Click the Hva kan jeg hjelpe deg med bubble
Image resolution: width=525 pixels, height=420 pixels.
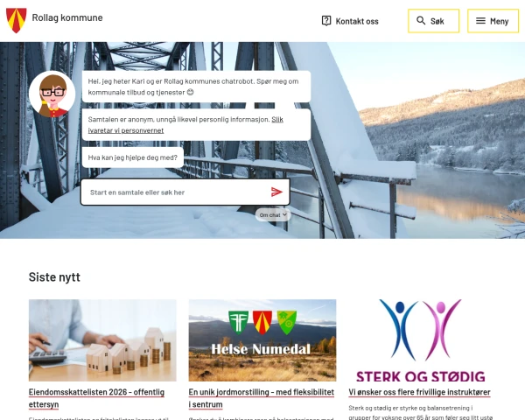click(133, 157)
